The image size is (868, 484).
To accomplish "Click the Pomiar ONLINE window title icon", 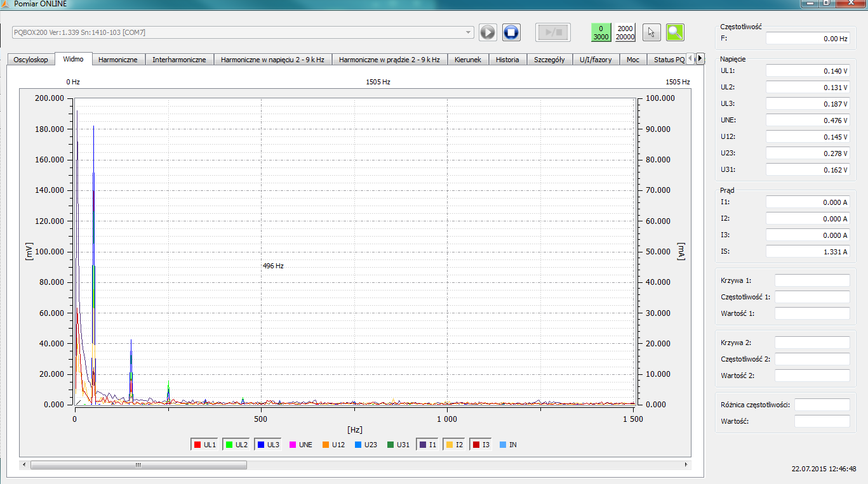I will click(4, 4).
